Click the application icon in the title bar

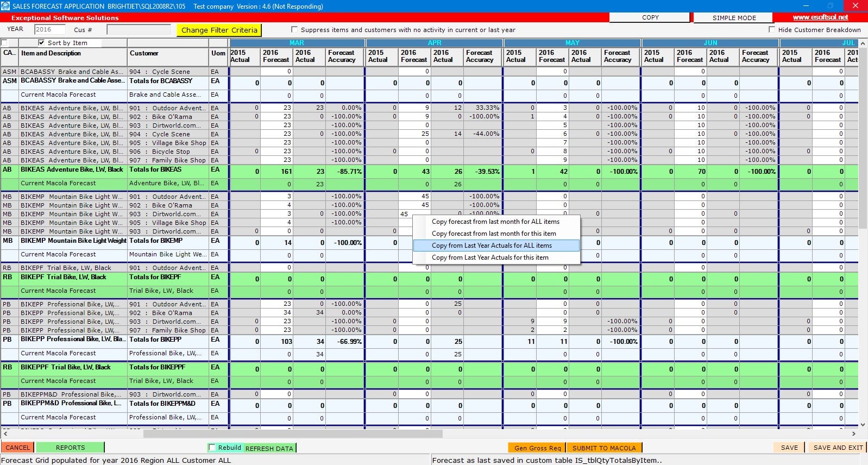[5, 6]
